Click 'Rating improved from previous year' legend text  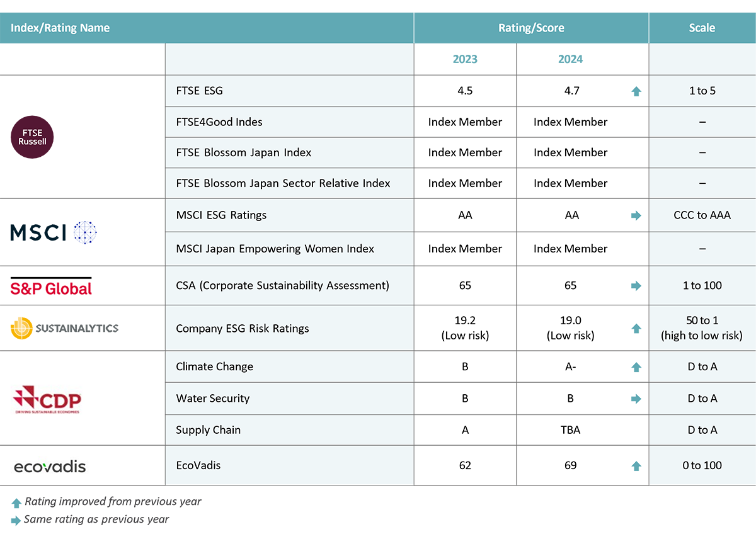pos(113,502)
